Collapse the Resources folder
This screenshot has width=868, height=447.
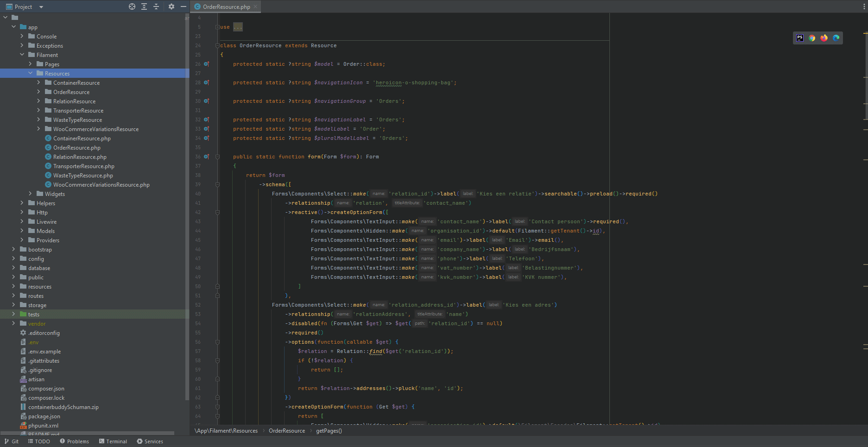pos(30,73)
